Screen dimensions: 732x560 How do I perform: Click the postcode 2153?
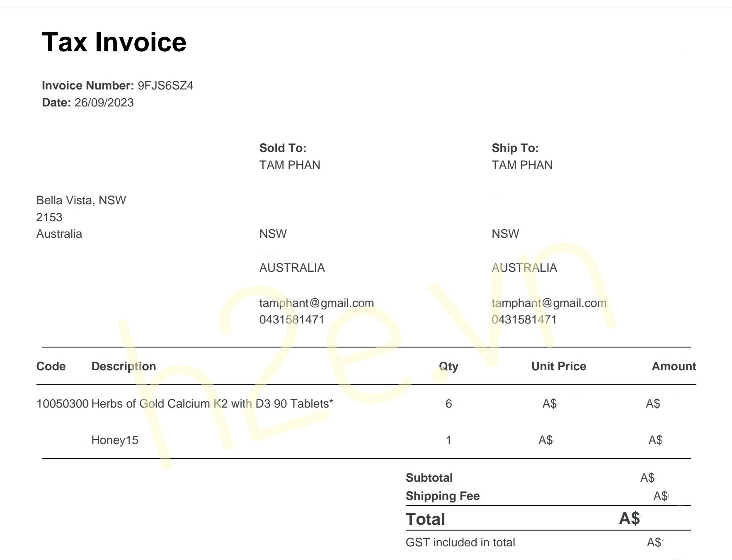click(x=49, y=217)
